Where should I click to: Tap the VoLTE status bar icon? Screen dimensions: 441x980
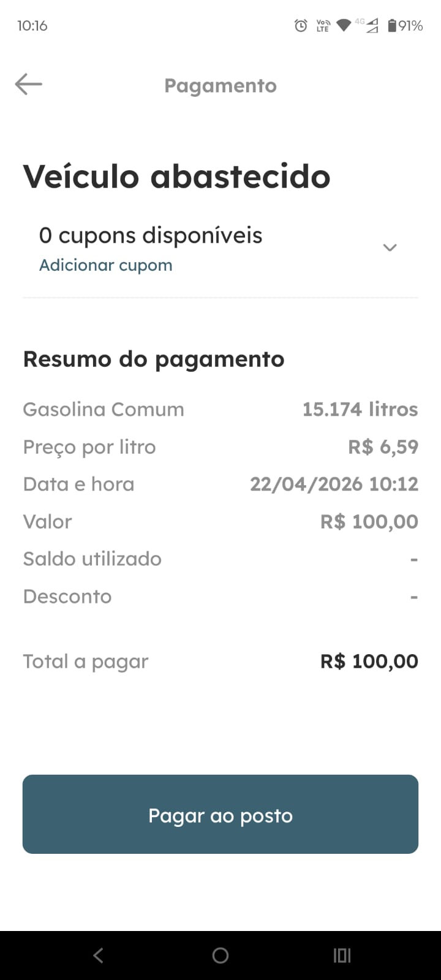pos(323,26)
